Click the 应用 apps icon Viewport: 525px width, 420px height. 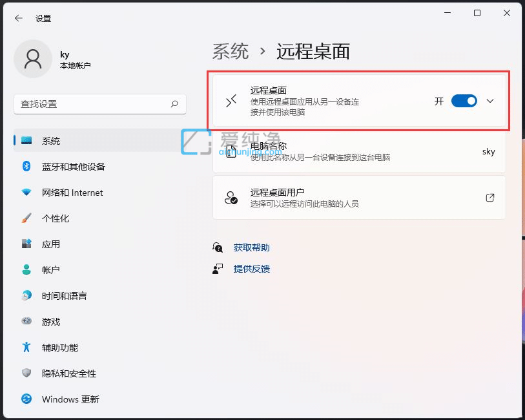point(26,244)
